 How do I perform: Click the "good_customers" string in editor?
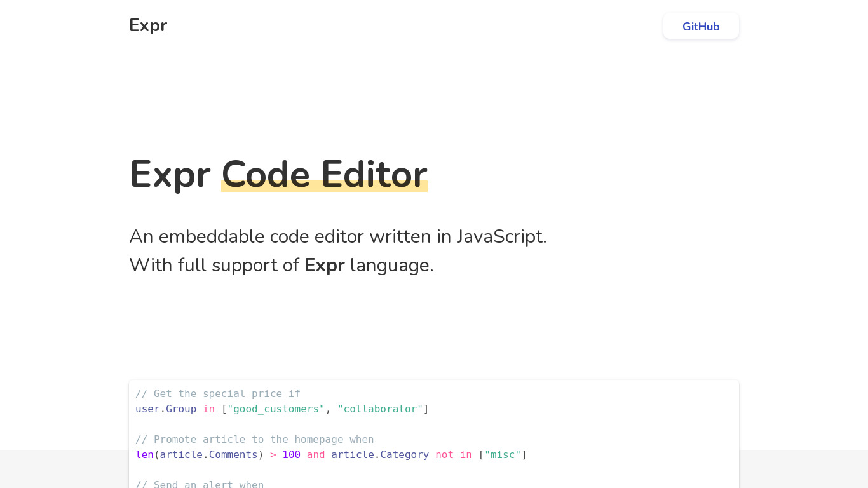[x=276, y=409]
